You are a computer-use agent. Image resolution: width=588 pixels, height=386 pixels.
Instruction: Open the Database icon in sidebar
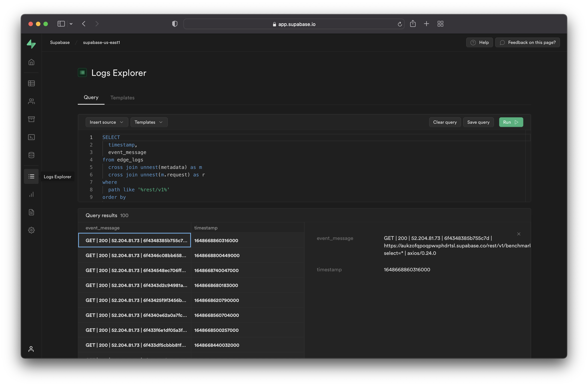tap(31, 155)
